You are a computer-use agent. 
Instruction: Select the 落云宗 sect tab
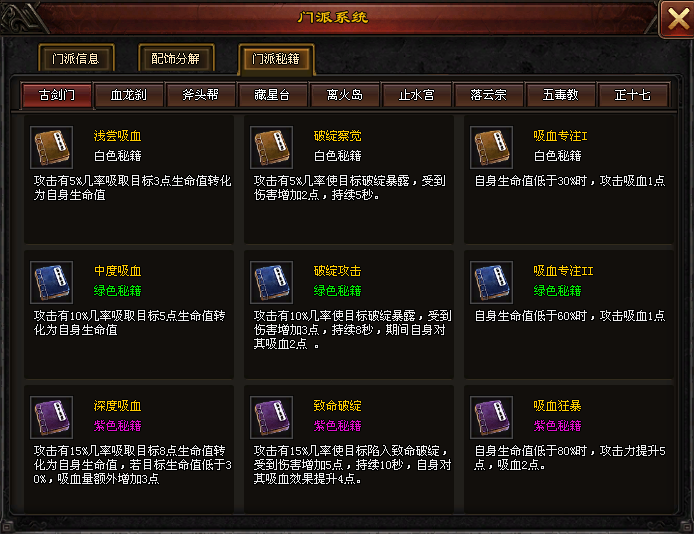(x=489, y=95)
